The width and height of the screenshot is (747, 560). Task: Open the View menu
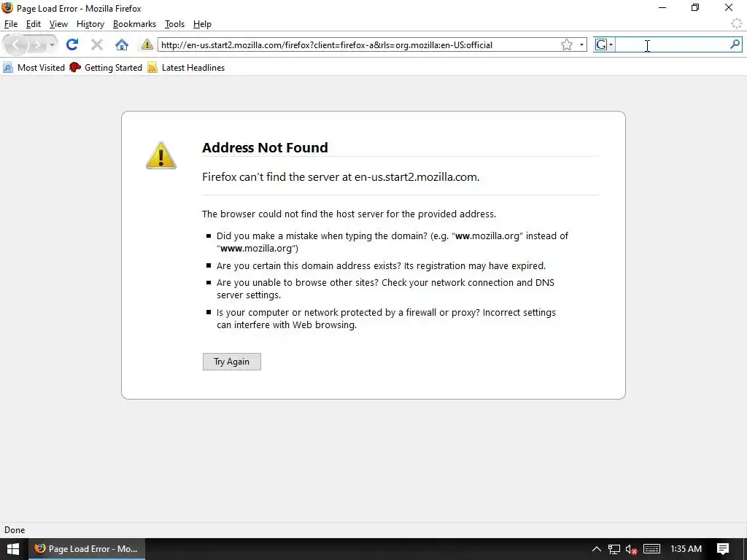click(58, 24)
